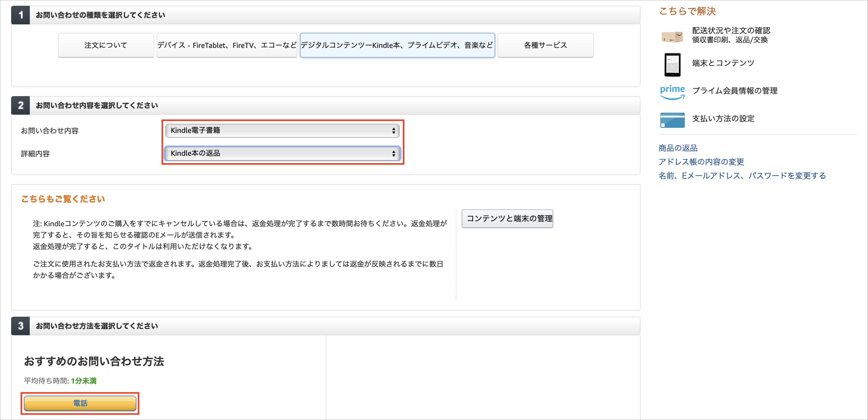Open the password change link
Image resolution: width=868 pixels, height=420 pixels.
pyautogui.click(x=741, y=176)
